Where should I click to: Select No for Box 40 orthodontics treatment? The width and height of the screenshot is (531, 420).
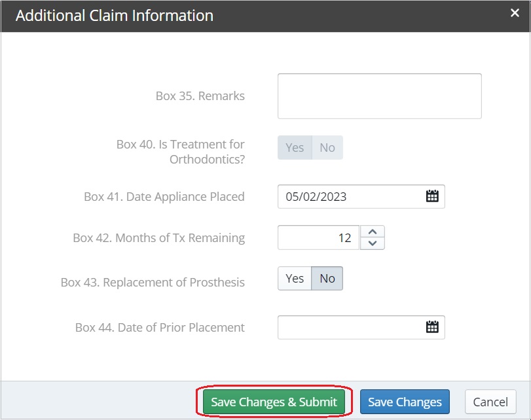tap(327, 147)
